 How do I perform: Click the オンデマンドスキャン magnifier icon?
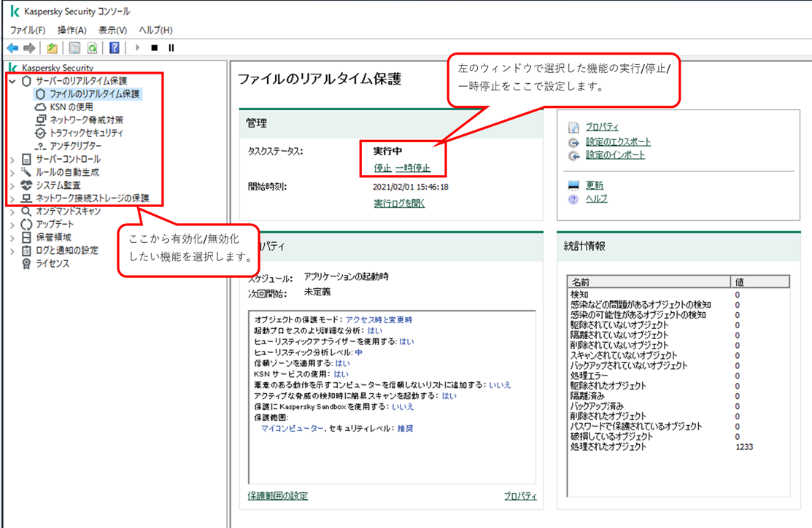coord(26,211)
